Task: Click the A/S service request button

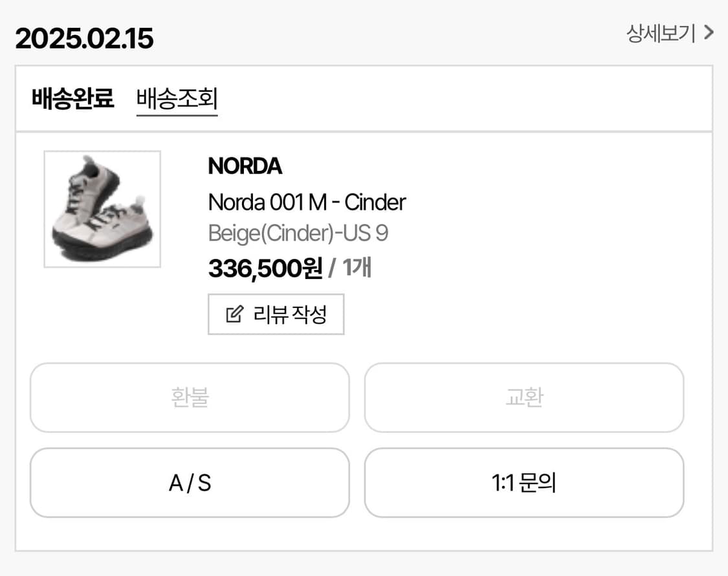Action: tap(189, 483)
